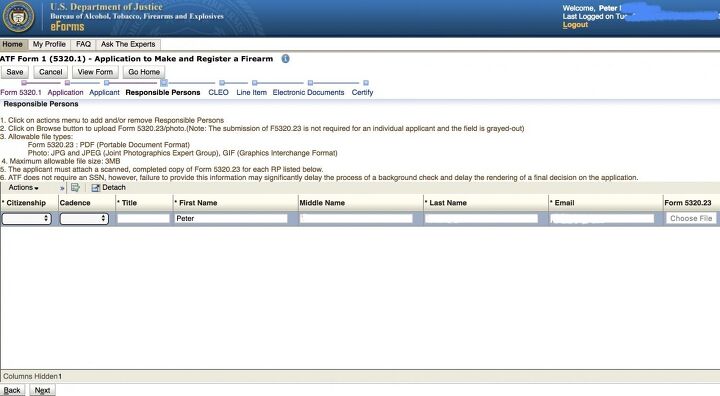Open the Cadence dropdown
This screenshot has width=720, height=396.
(84, 219)
